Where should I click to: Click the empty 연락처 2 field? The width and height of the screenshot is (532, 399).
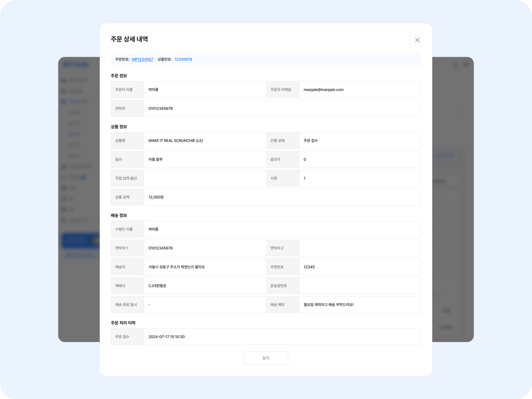click(x=360, y=248)
